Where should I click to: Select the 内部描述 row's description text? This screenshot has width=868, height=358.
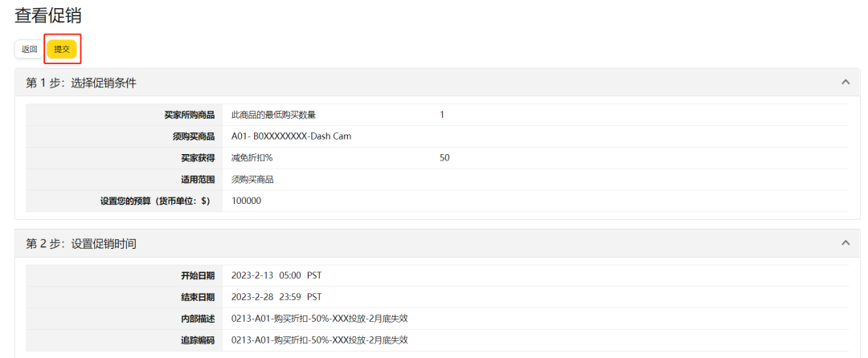[319, 319]
